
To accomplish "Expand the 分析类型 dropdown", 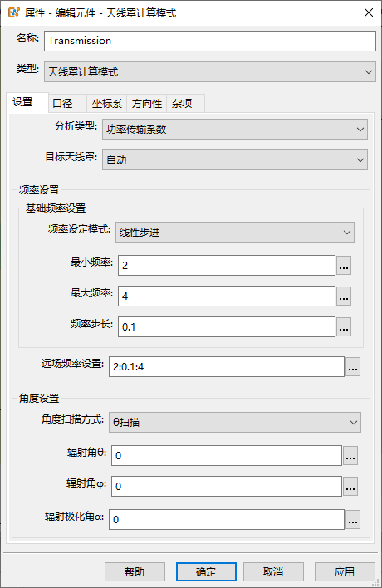I will [x=235, y=130].
